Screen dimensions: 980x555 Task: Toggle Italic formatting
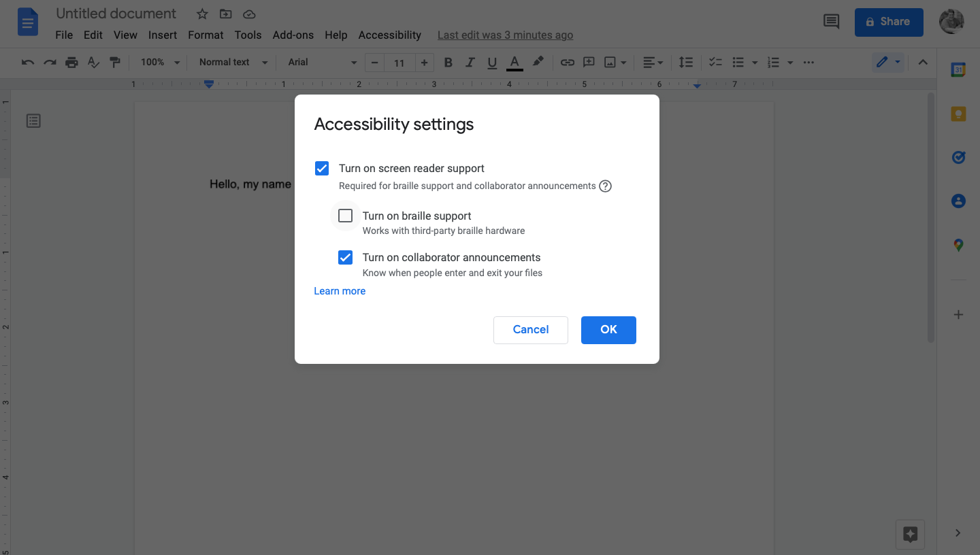coord(470,63)
